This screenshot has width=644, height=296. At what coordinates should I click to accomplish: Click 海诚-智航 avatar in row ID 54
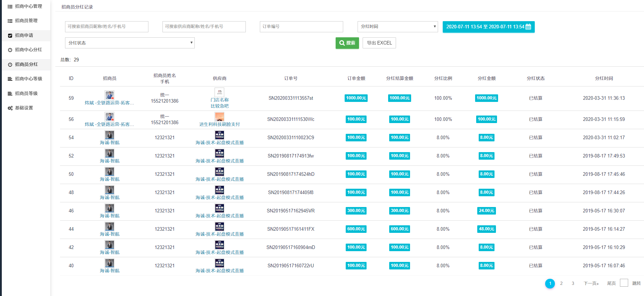tap(110, 135)
